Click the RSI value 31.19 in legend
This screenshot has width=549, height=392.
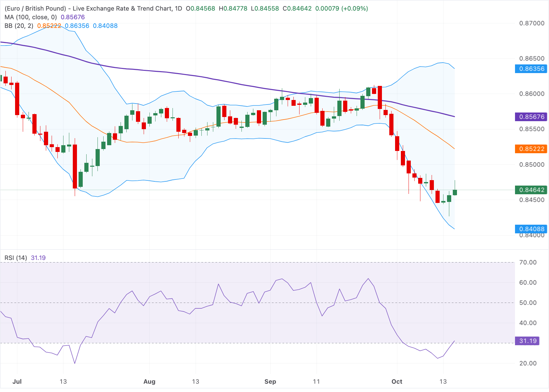pyautogui.click(x=38, y=258)
